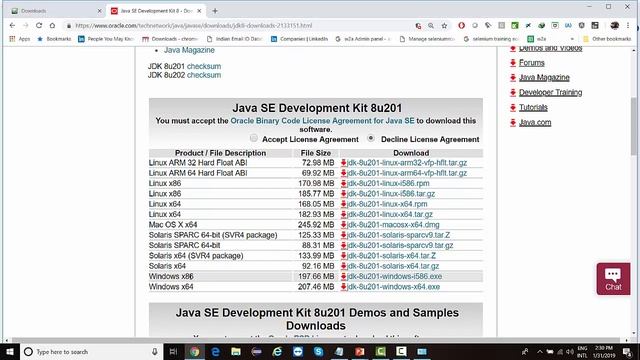Open JDK 8u202 checksum link

click(204, 75)
